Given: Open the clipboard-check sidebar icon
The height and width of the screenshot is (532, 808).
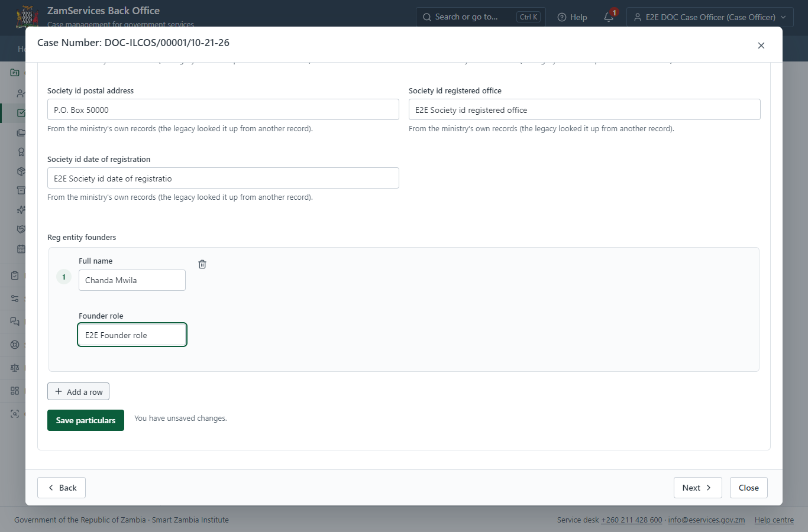Looking at the screenshot, I should tap(15, 275).
